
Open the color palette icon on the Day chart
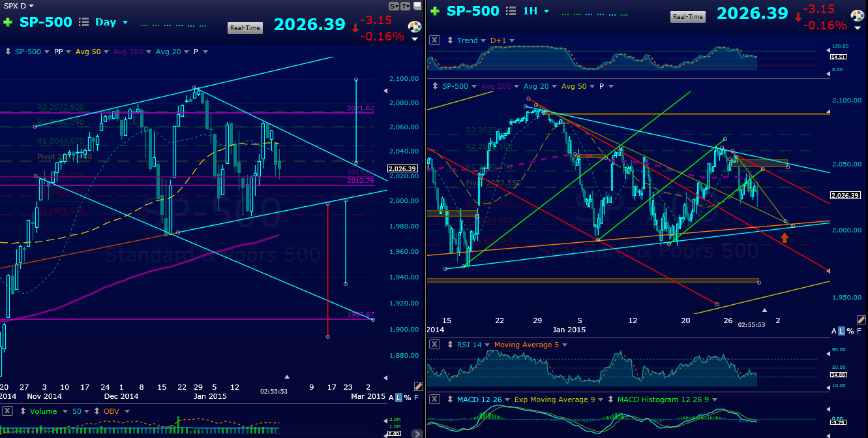point(414,27)
